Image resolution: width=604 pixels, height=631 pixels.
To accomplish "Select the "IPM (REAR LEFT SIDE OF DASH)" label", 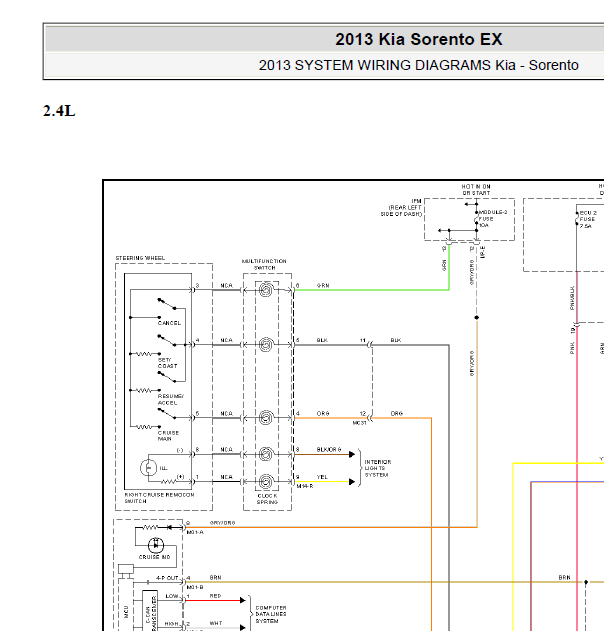I will coord(402,208).
